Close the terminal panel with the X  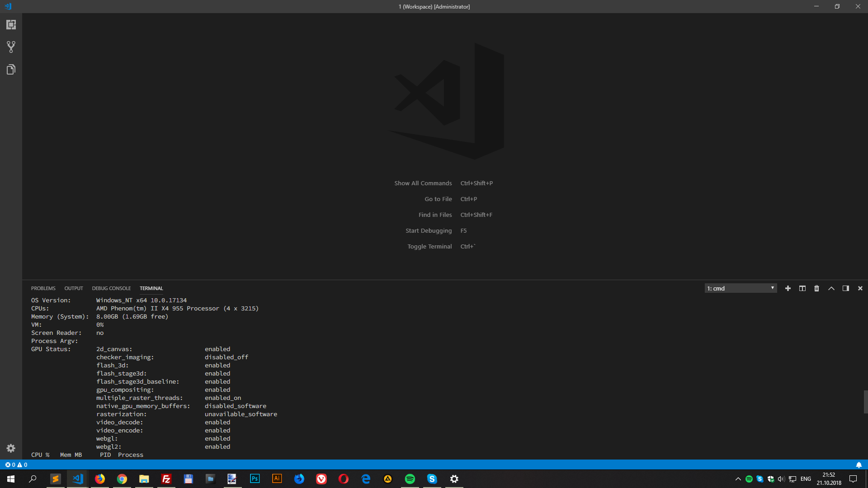click(860, 288)
